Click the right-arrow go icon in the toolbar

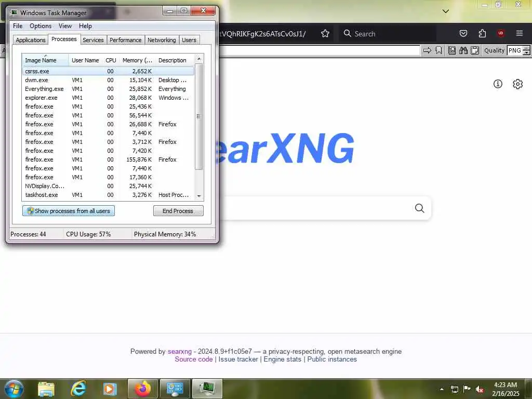coord(427,50)
